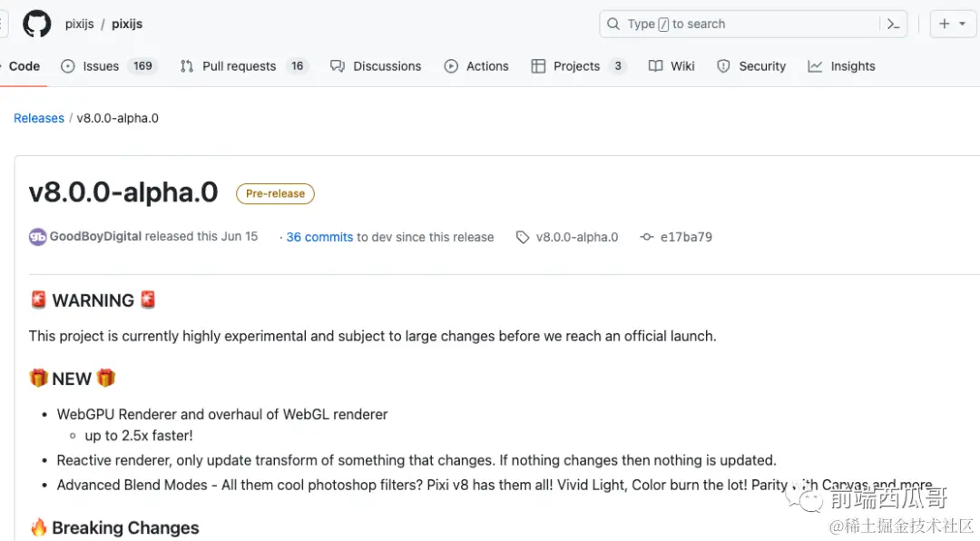Click the Security shield icon
Image resolution: width=980 pixels, height=541 pixels.
[x=723, y=66]
